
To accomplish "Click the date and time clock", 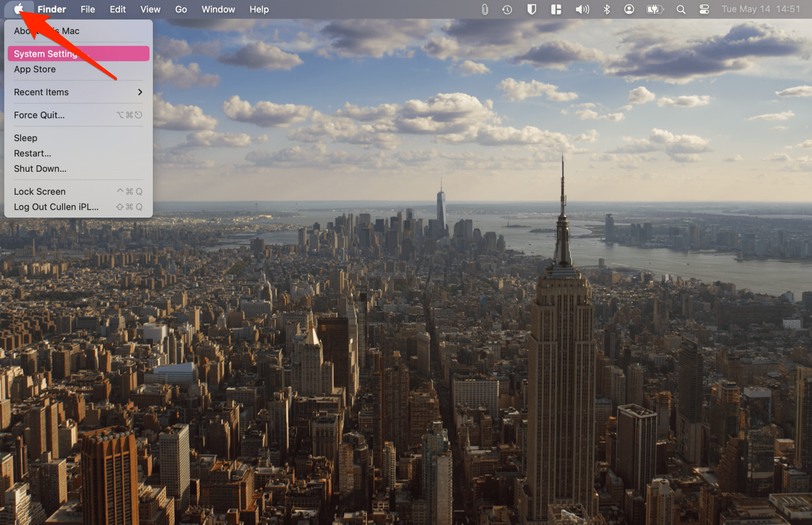I will (761, 9).
